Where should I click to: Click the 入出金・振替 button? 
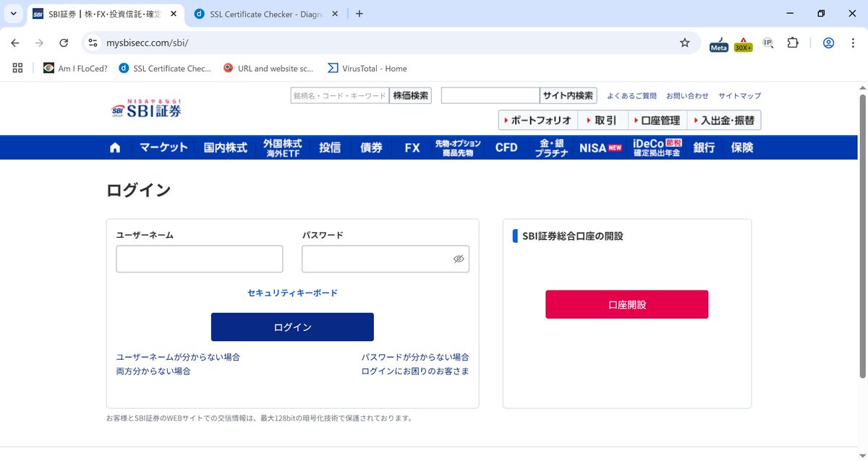(723, 120)
